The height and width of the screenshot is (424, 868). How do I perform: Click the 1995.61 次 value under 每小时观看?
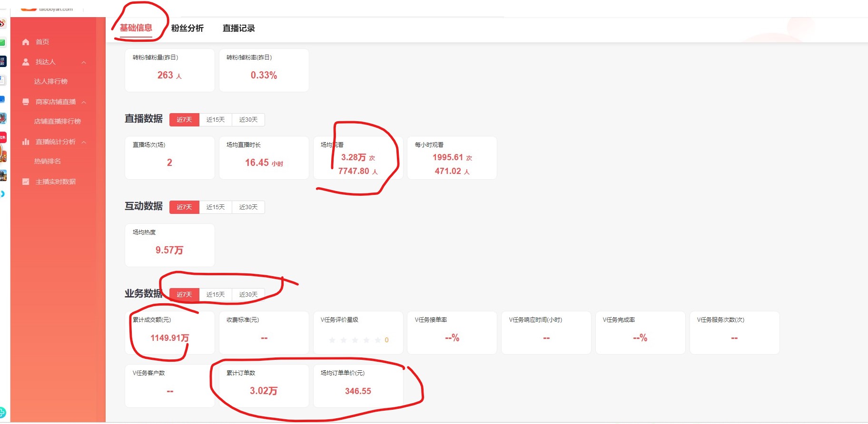point(452,157)
